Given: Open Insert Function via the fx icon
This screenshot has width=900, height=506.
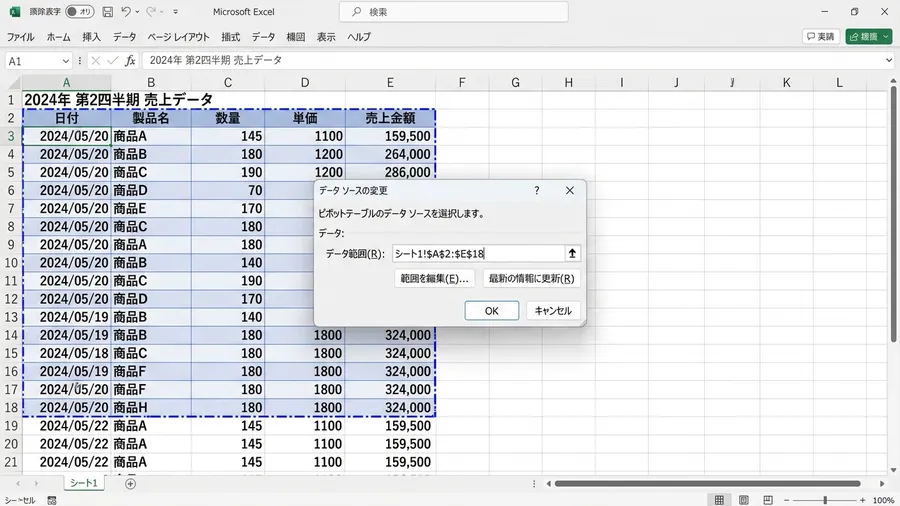Looking at the screenshot, I should [x=130, y=60].
